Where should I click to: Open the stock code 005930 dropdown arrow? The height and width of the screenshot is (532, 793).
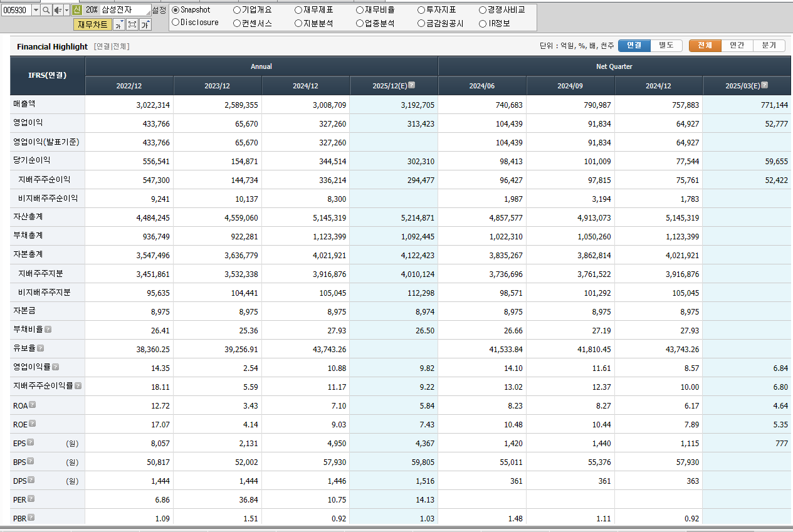pos(36,10)
